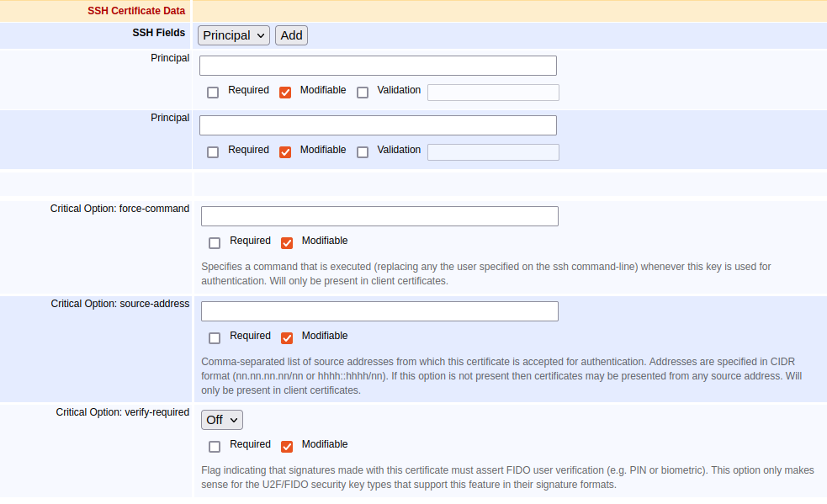The width and height of the screenshot is (827, 504).
Task: Open the SSH Fields Principal dropdown
Action: tap(233, 35)
